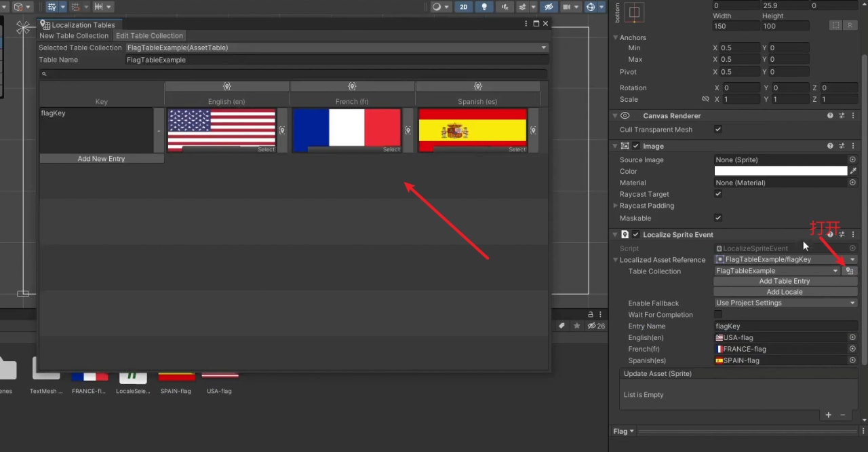Toggle scene lighting bulb icon

pyautogui.click(x=484, y=7)
